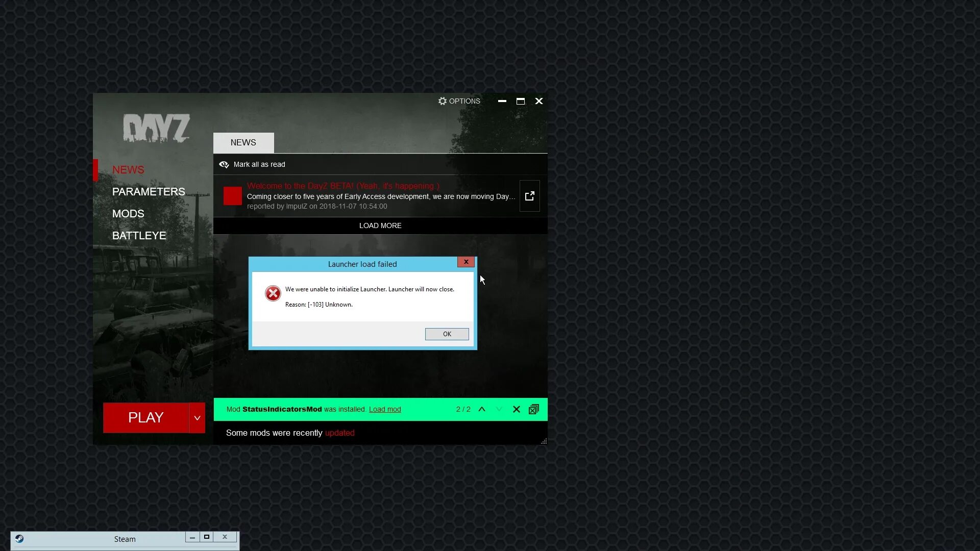The height and width of the screenshot is (551, 980).
Task: Show next notification with down chevron
Action: click(x=499, y=410)
